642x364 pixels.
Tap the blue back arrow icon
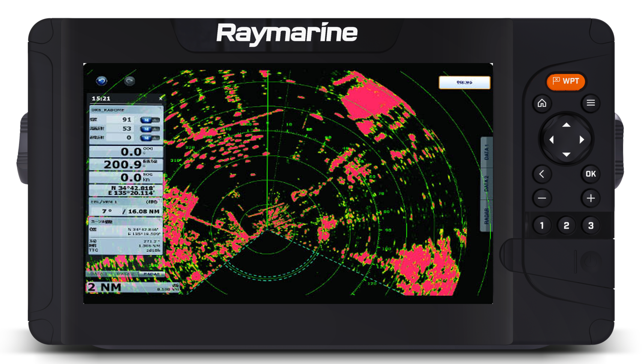pos(101,81)
